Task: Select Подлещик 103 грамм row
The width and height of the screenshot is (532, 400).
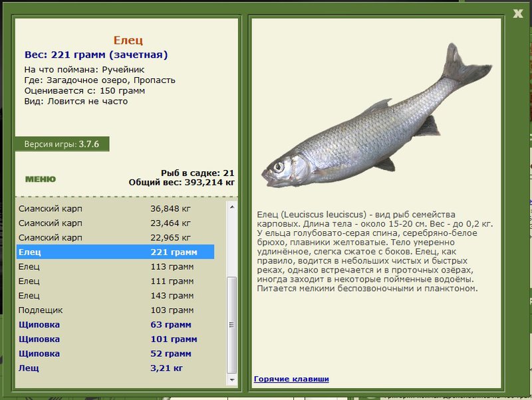Action: click(x=115, y=310)
